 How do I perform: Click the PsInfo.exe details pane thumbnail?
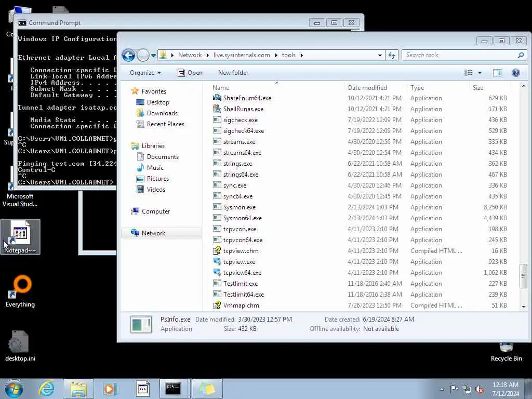(141, 324)
